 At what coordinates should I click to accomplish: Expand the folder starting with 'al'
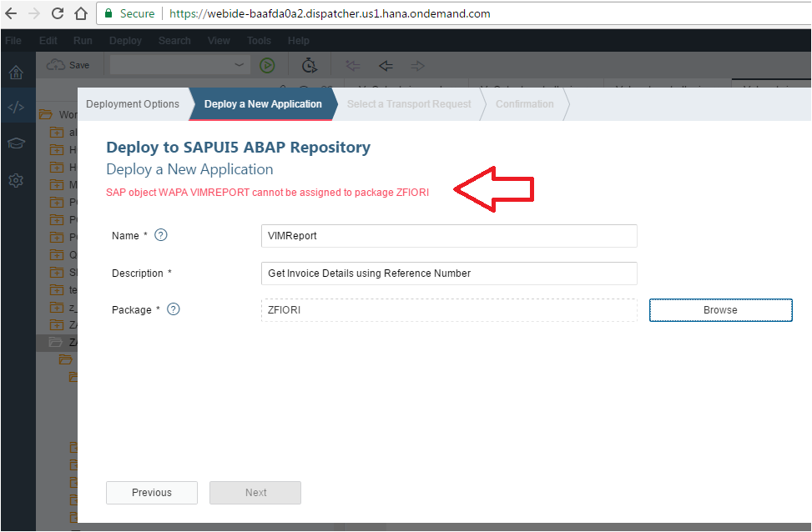57,133
